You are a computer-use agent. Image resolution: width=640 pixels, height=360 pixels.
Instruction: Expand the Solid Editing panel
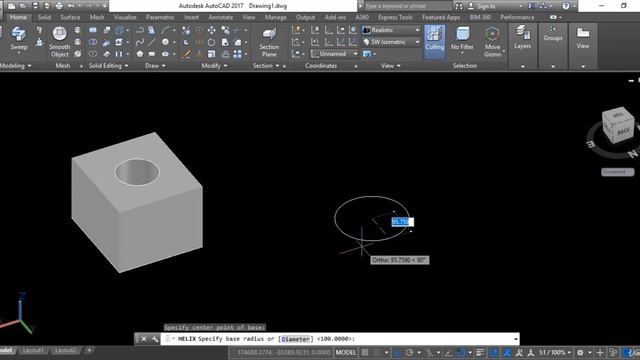coord(108,66)
